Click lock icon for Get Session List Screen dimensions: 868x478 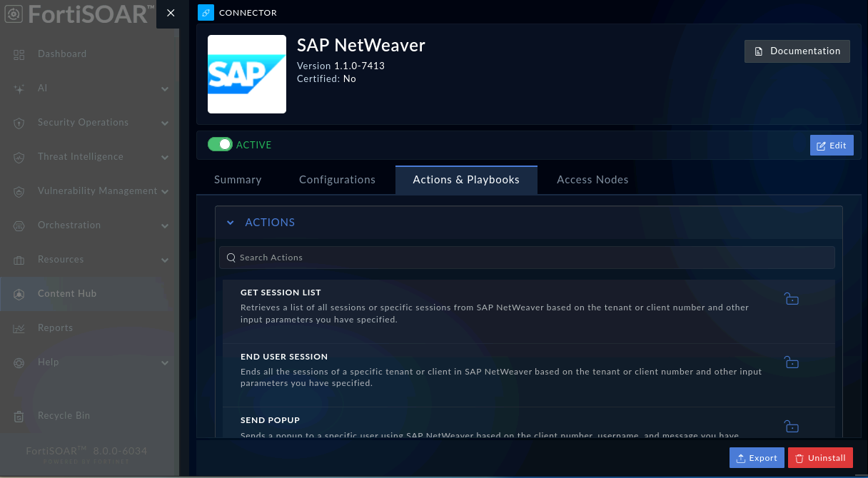click(791, 299)
